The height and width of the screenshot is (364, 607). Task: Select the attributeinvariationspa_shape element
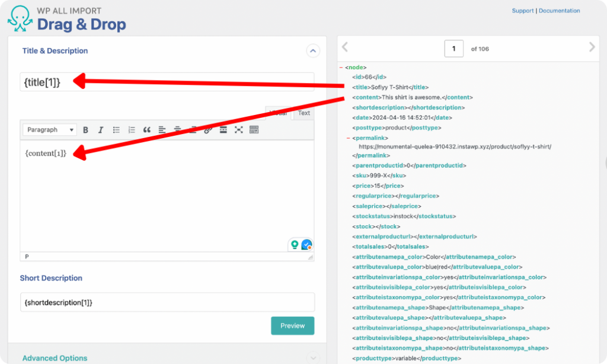451,328
